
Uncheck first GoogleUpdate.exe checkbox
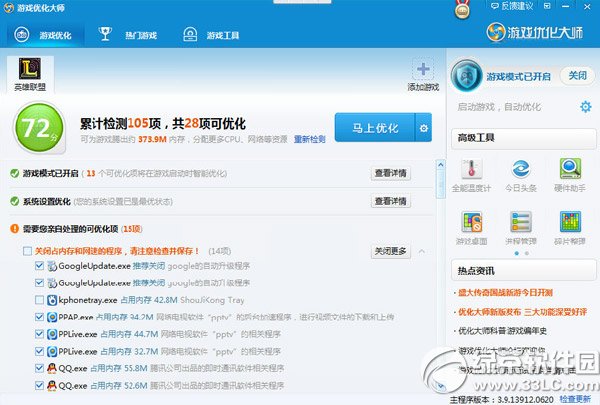[x=39, y=265]
